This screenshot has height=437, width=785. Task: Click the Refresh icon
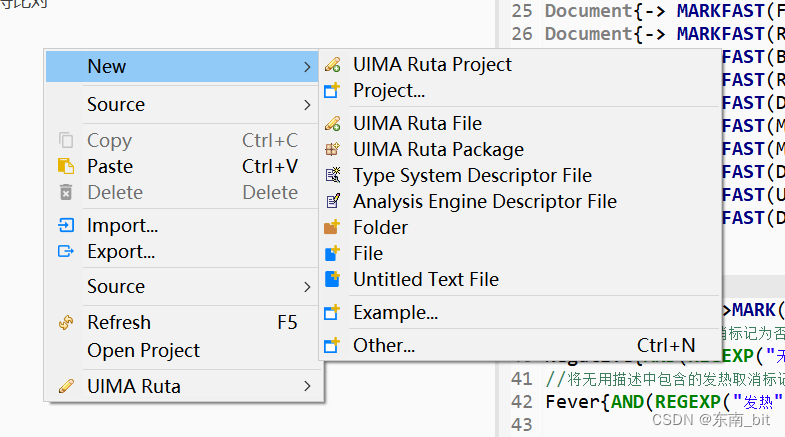pyautogui.click(x=66, y=323)
